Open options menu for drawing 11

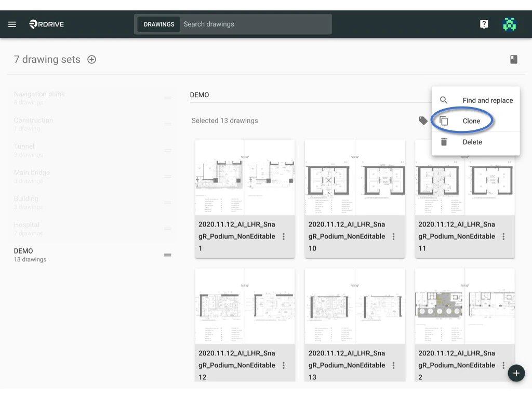click(503, 236)
